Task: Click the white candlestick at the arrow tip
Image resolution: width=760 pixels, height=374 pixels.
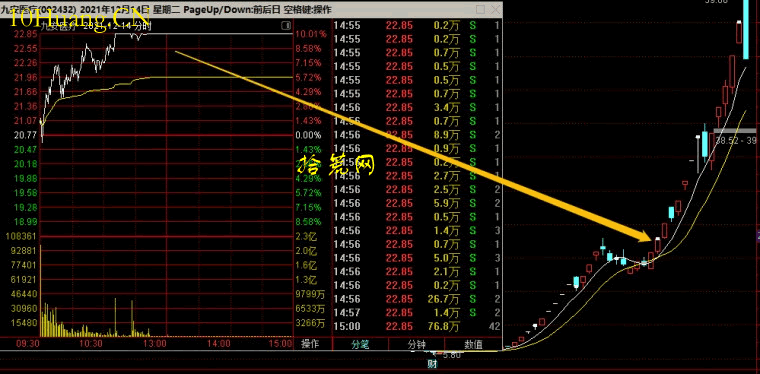Action: tap(658, 245)
